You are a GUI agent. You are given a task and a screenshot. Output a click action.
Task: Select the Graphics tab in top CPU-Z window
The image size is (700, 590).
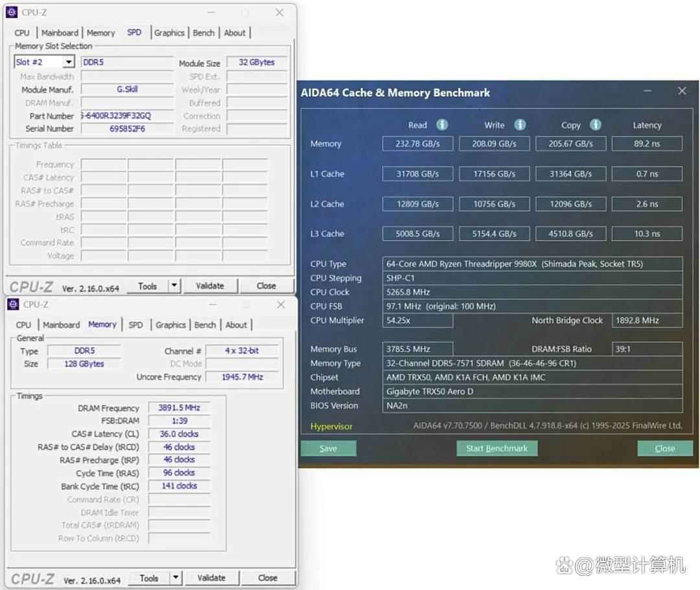[169, 32]
